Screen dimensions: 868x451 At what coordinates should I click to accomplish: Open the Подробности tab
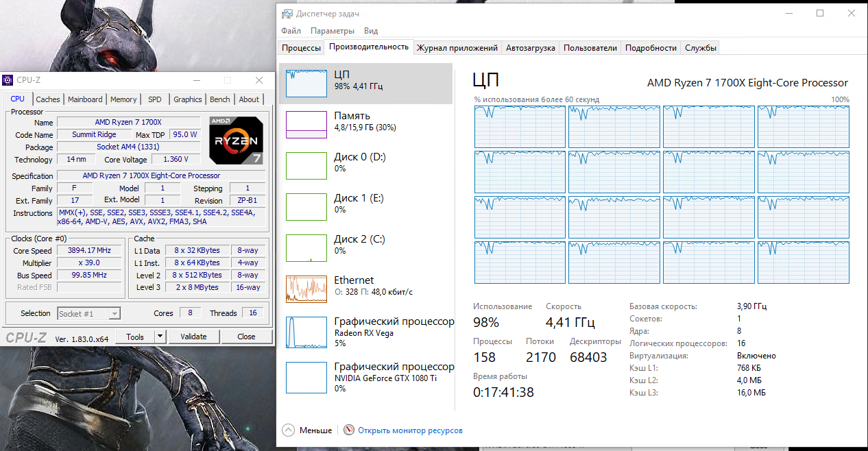[x=651, y=48]
